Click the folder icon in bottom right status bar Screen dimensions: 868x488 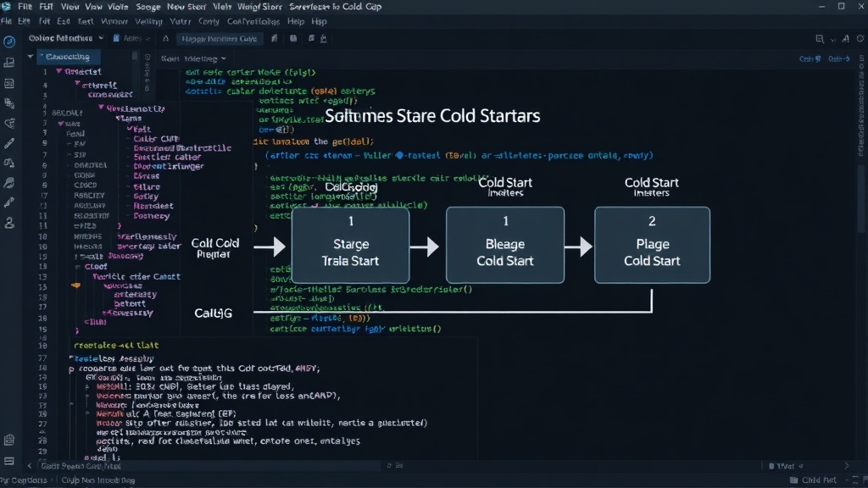point(794,480)
